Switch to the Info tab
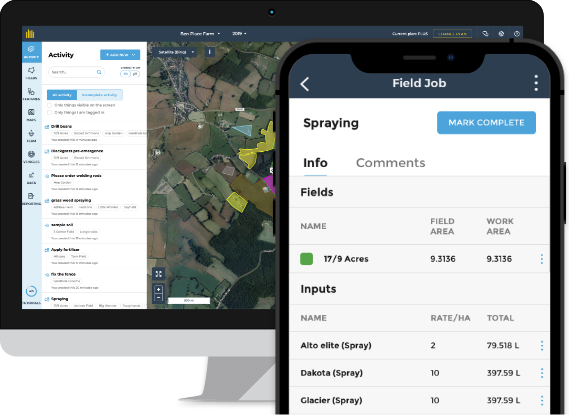 [x=315, y=163]
